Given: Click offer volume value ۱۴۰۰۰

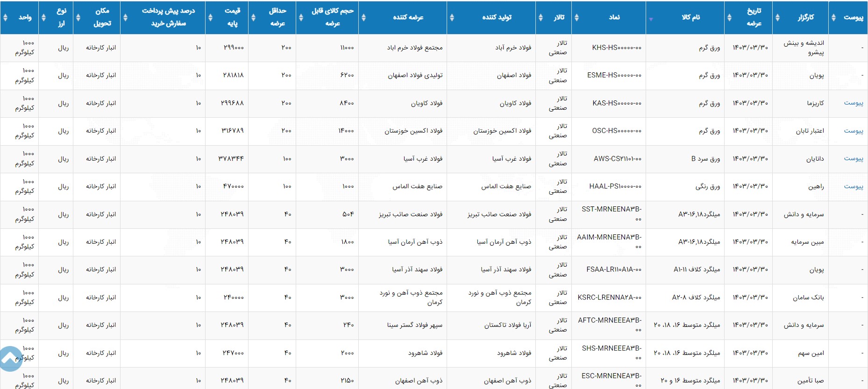Looking at the screenshot, I should pos(346,131).
